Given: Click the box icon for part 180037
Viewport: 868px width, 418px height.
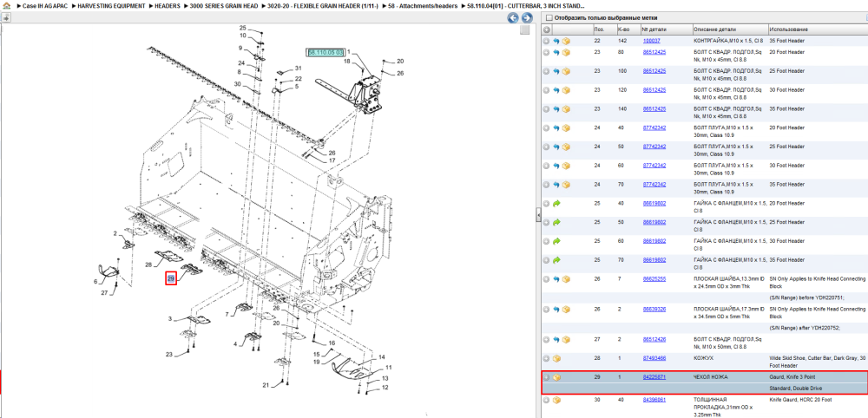Looking at the screenshot, I should [x=566, y=41].
